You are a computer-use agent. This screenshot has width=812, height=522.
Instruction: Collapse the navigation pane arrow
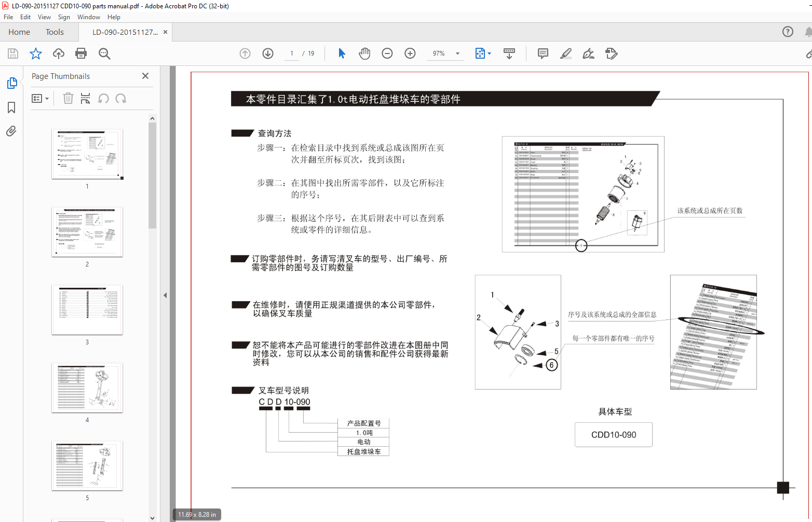165,295
